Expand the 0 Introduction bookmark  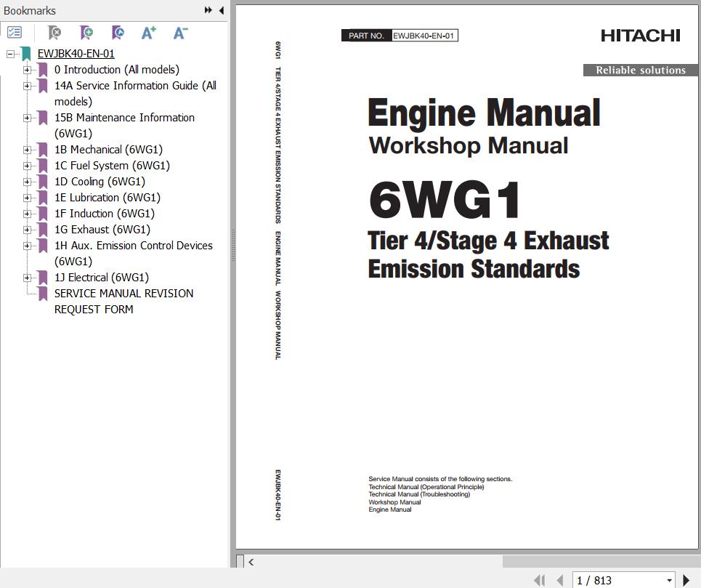(28, 71)
